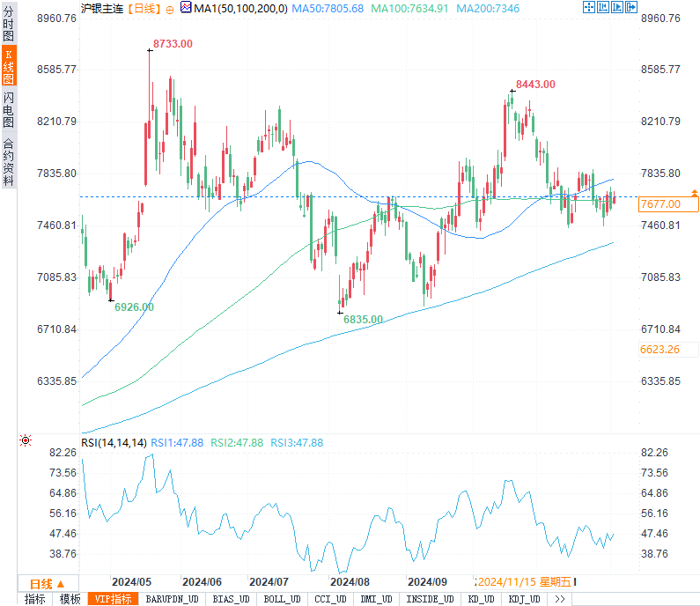Viewport: 700px width, 606px height.
Task: Click the red RSI indicator settings icon
Action: coord(26,440)
